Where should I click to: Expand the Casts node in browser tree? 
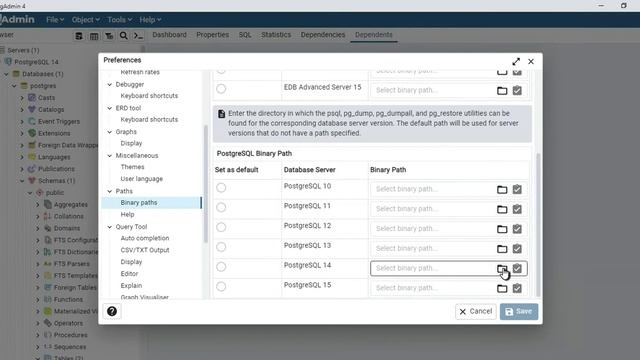point(22,98)
